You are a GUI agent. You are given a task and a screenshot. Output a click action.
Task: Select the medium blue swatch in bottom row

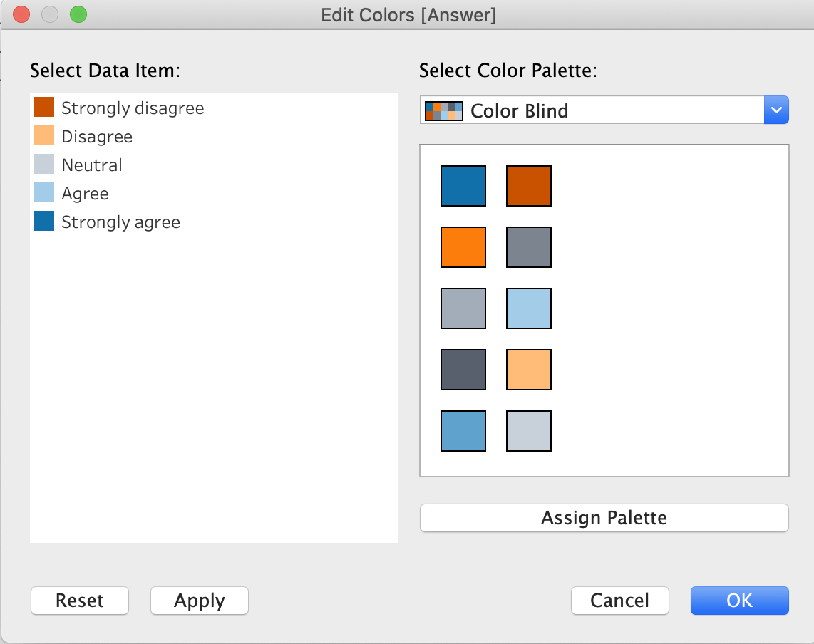463,431
